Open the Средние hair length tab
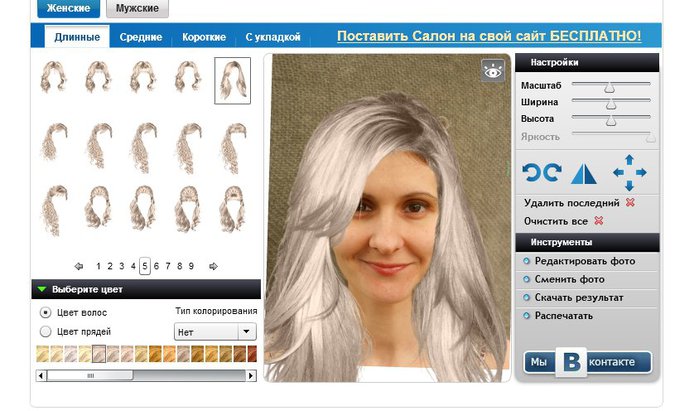This screenshot has height=411, width=699. click(140, 37)
